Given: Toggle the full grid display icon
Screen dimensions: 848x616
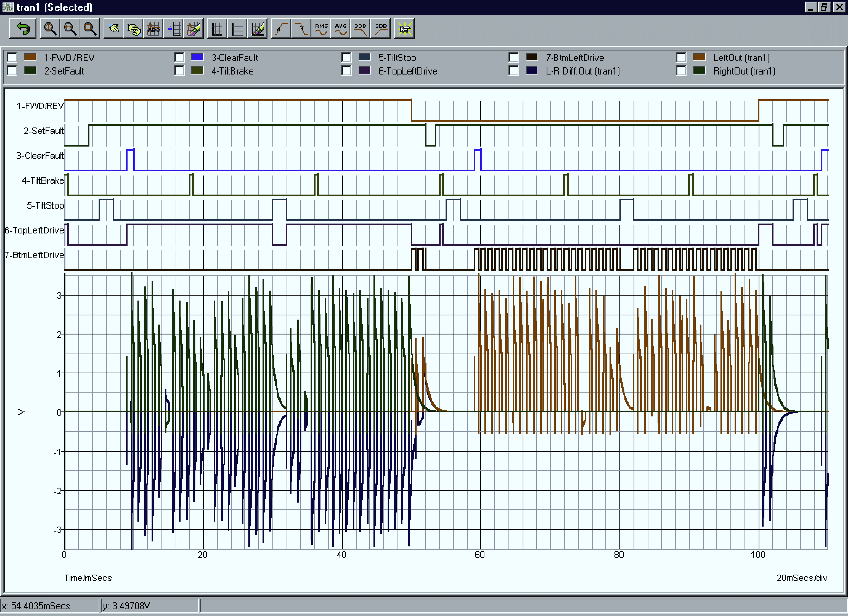Looking at the screenshot, I should coord(217,29).
